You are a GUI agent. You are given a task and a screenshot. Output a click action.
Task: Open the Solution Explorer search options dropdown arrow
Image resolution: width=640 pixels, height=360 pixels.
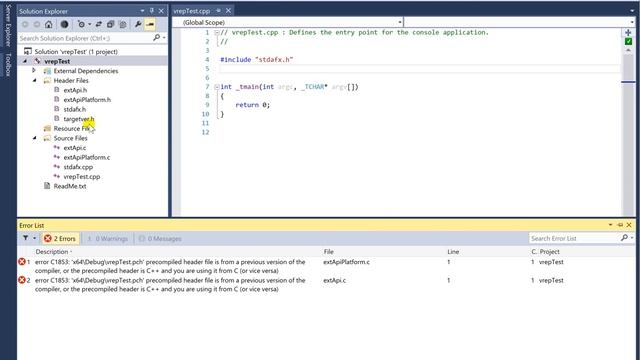164,38
